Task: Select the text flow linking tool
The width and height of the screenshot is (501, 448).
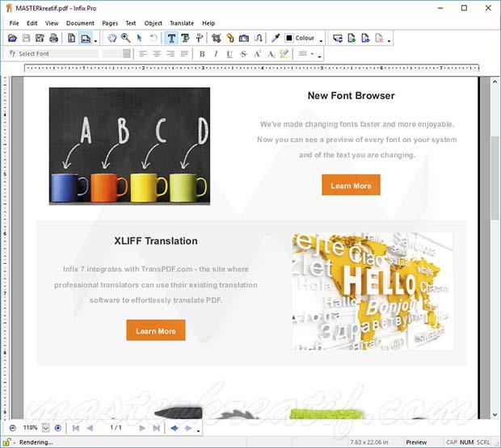Action: [258, 38]
